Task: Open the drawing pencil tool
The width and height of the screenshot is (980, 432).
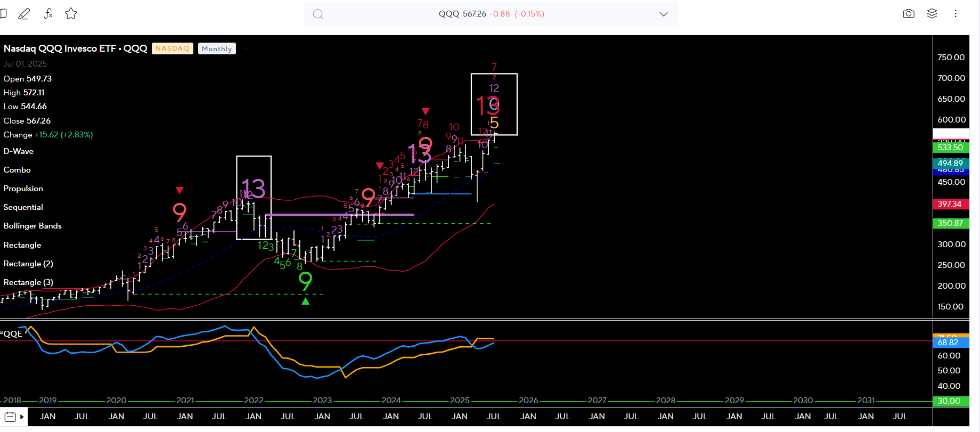Action: (24, 14)
